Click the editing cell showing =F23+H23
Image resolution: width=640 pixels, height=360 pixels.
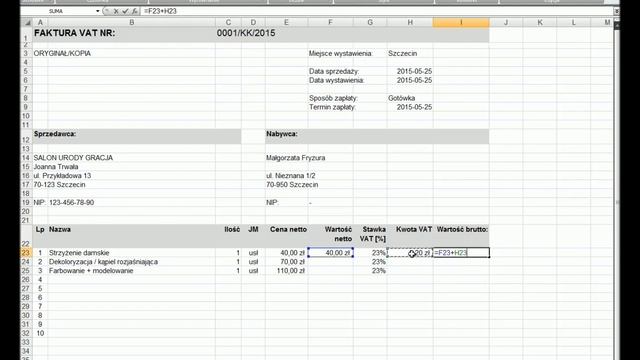coord(461,253)
